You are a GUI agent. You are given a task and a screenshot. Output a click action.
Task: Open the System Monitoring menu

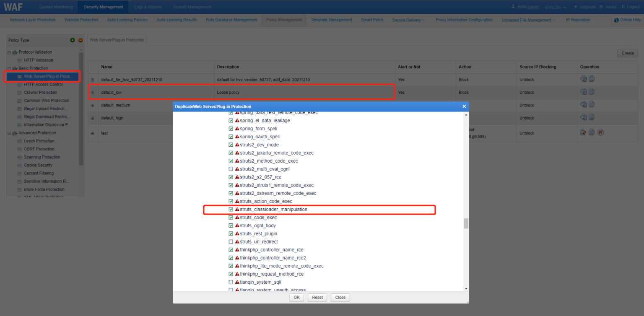[x=56, y=7]
